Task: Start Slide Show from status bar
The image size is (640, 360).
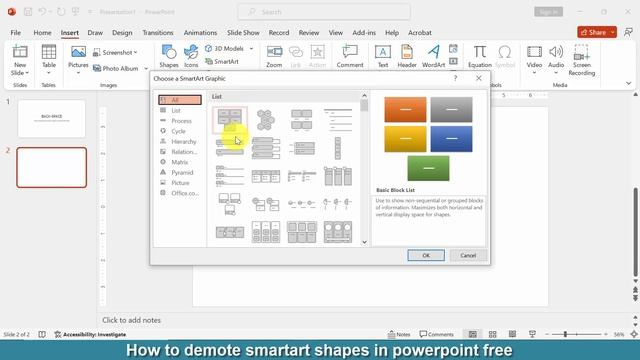Action: point(532,334)
